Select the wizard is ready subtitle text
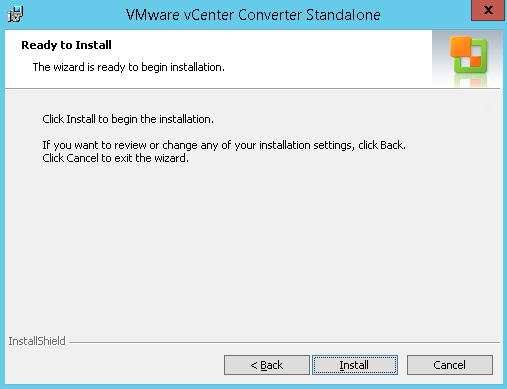507x389 pixels. point(129,67)
